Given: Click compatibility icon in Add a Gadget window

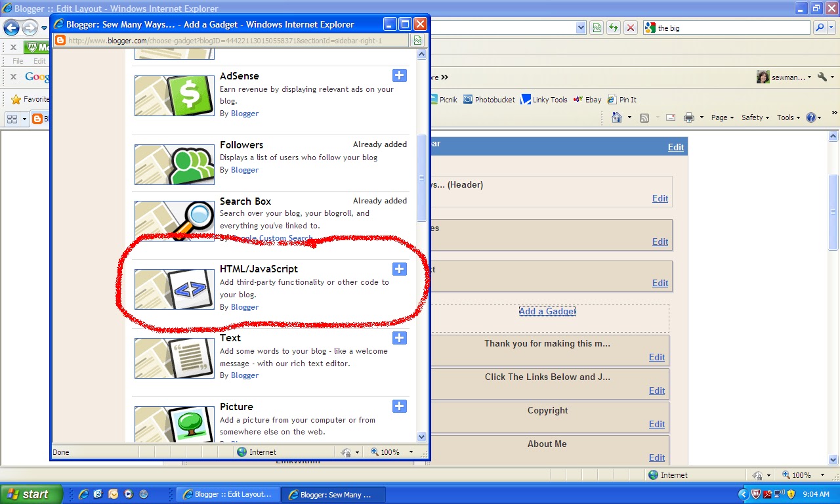Looking at the screenshot, I should (417, 40).
